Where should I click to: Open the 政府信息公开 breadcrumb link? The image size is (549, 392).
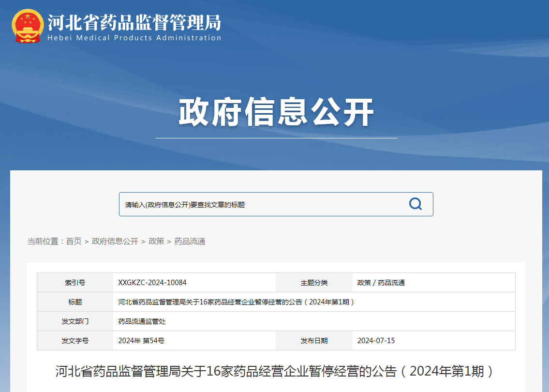[115, 241]
